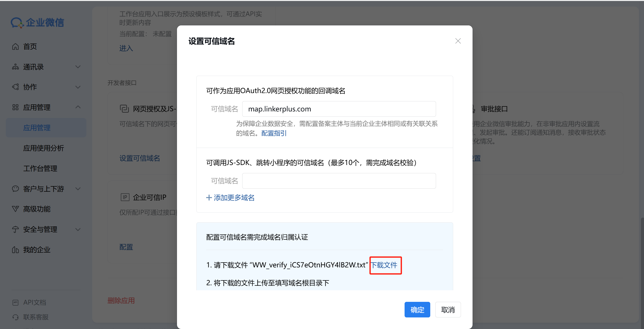The image size is (644, 329).
Task: Close the 设置可信域名 dialog with X
Action: pyautogui.click(x=458, y=41)
